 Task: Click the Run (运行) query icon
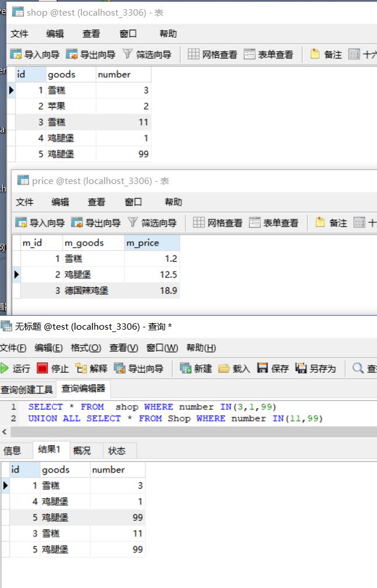click(x=5, y=369)
